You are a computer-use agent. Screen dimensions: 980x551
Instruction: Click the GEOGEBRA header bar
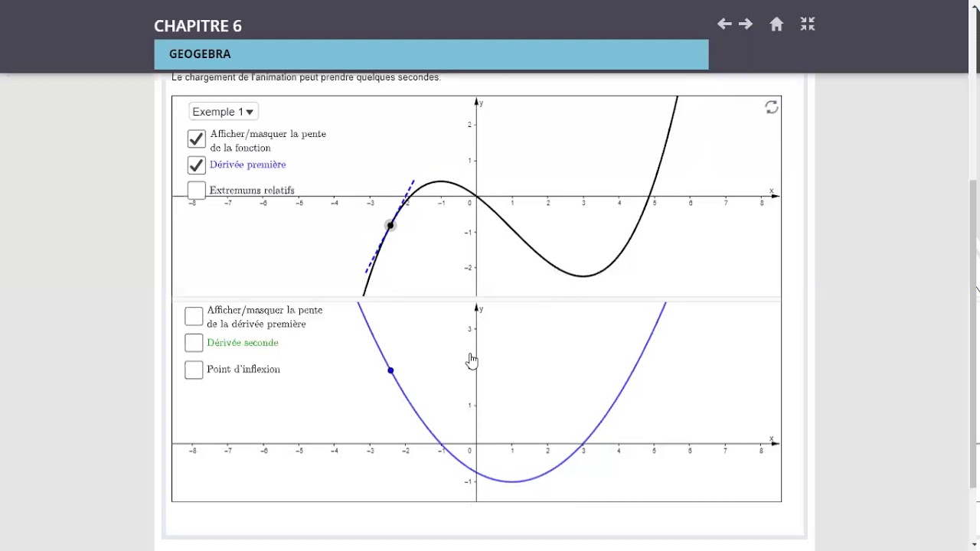tap(431, 54)
